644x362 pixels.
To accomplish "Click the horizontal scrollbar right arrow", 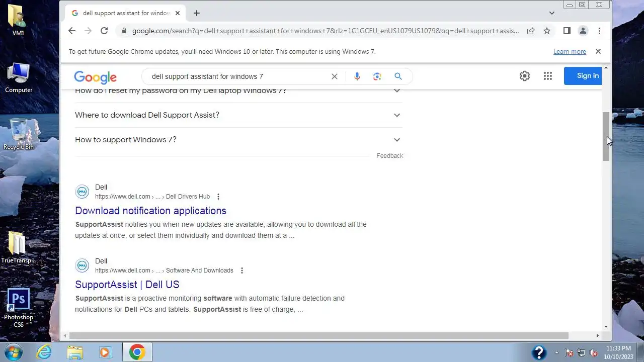I will 598,335.
